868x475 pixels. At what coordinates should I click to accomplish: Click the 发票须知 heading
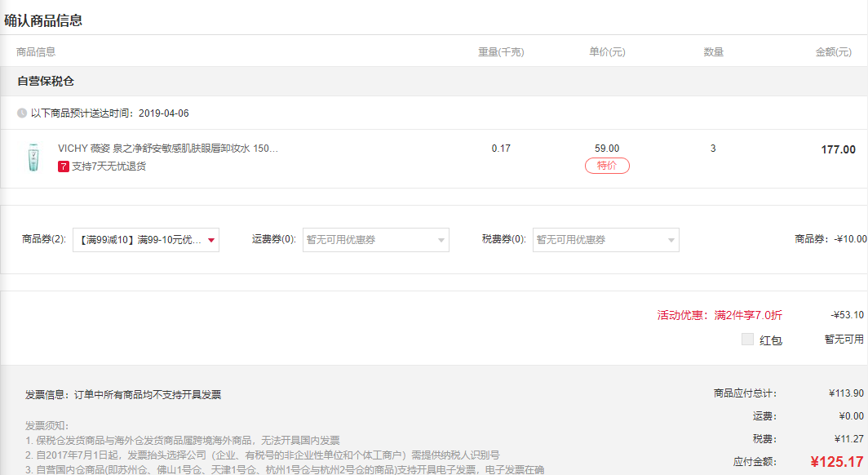47,426
